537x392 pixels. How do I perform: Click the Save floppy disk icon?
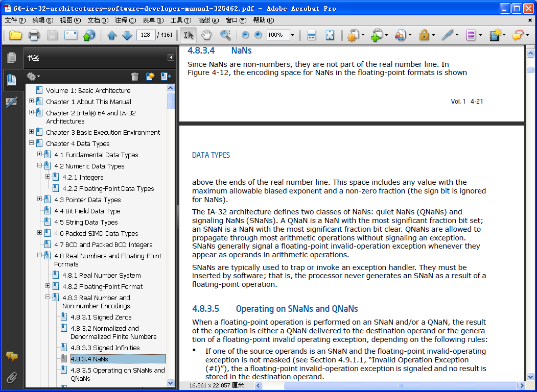tap(52, 35)
